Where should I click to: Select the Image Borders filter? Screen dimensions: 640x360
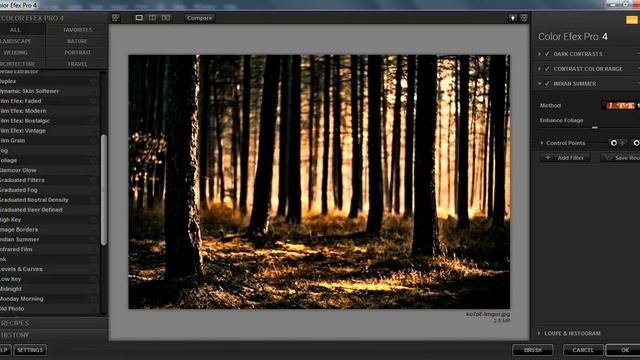[49, 229]
